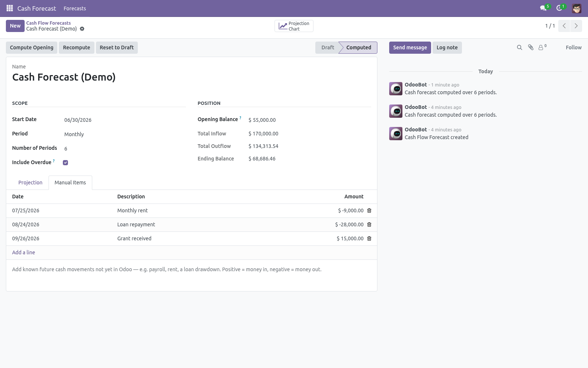
Task: Delete the Monthly rent line
Action: tap(369, 210)
